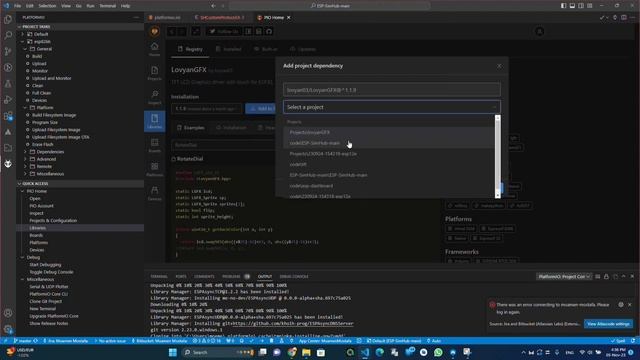
Task: Switch to the Built-in libraries tab
Action: tap(266, 49)
